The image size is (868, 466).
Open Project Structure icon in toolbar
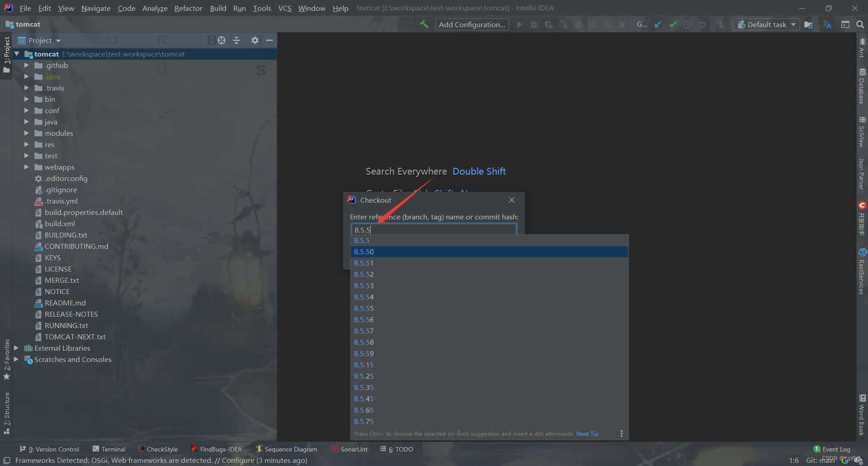808,24
